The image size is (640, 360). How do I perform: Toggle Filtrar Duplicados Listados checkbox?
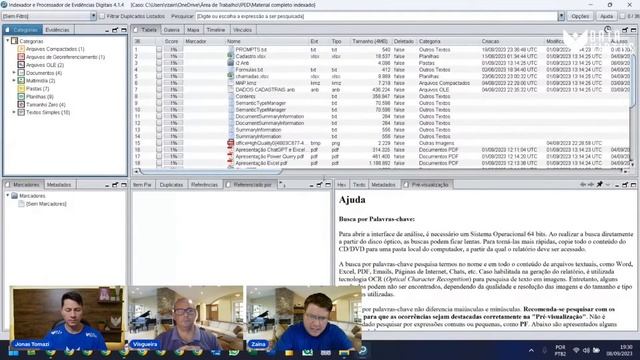click(x=102, y=16)
